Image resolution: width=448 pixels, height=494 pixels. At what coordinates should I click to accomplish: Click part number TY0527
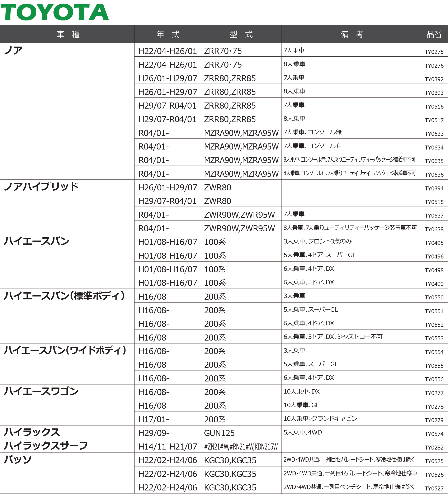point(434,488)
